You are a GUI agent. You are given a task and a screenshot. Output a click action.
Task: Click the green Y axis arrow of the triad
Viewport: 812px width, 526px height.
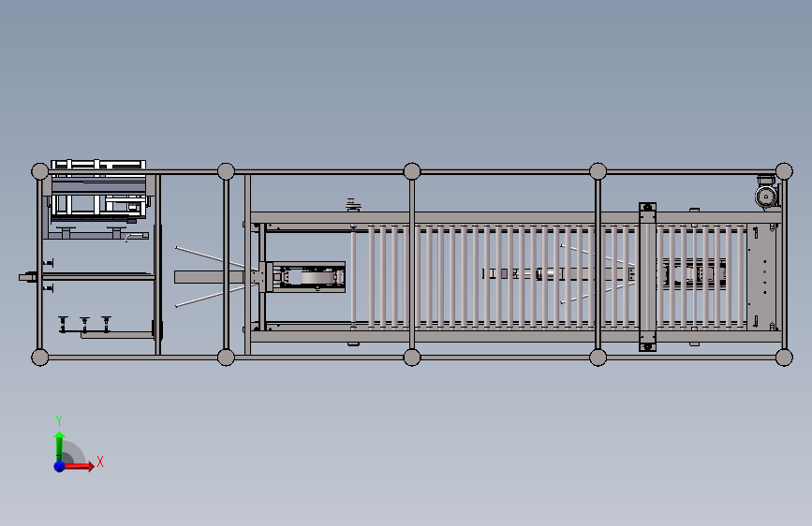point(59,446)
